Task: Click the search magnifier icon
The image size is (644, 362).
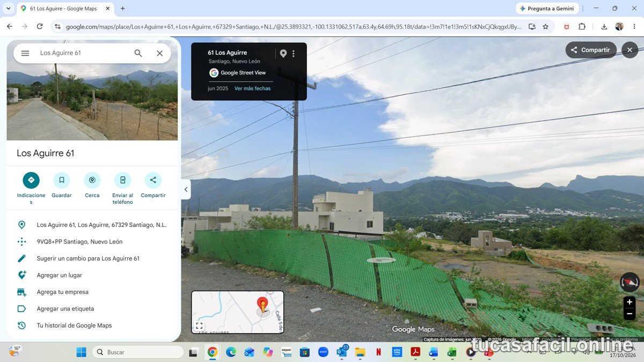Action: (138, 53)
